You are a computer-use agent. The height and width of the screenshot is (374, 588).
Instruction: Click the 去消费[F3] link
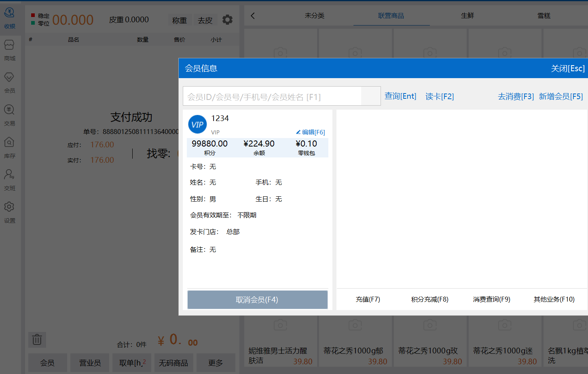[516, 96]
